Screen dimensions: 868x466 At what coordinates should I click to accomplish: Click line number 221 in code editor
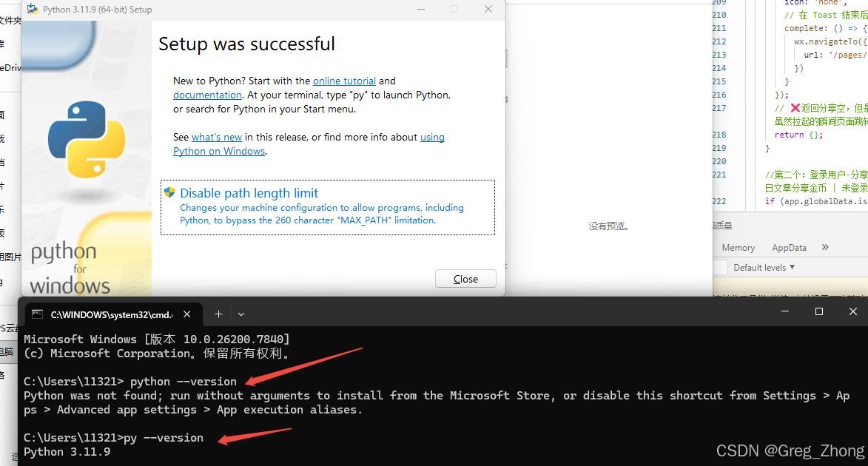point(719,175)
